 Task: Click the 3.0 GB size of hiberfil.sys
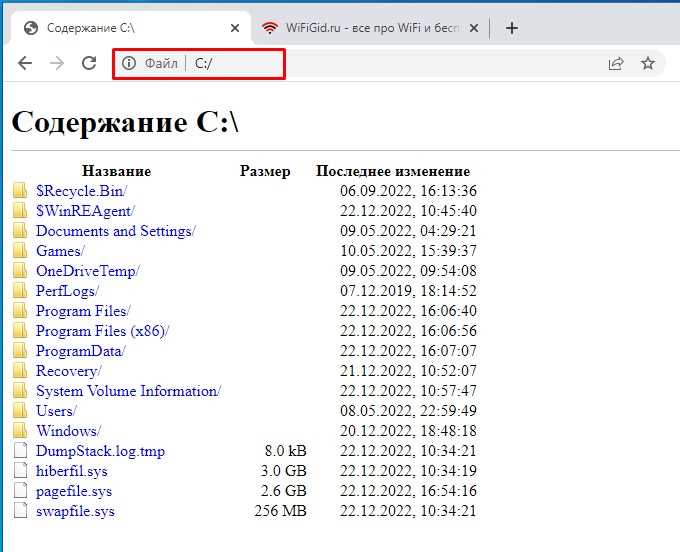[x=284, y=470]
